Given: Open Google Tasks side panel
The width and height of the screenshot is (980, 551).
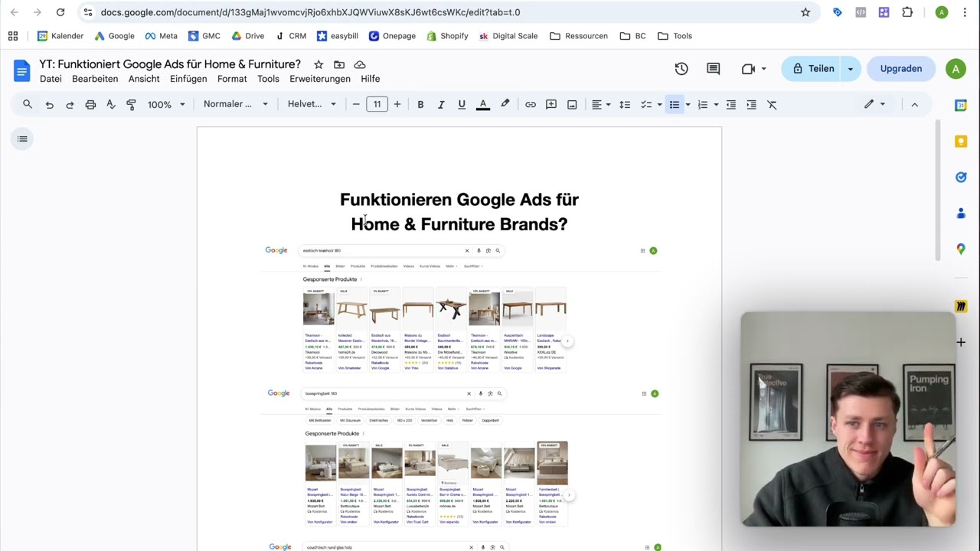Looking at the screenshot, I should coord(961,178).
